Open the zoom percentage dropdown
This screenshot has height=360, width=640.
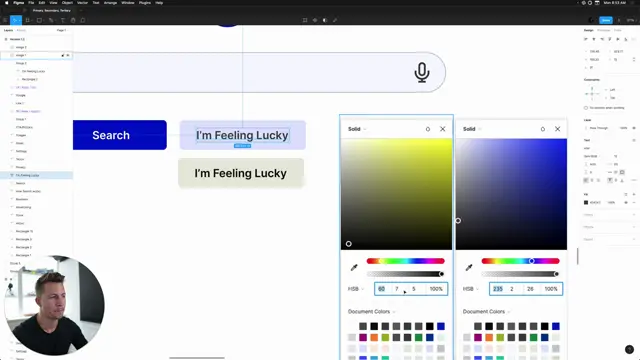click(x=631, y=20)
